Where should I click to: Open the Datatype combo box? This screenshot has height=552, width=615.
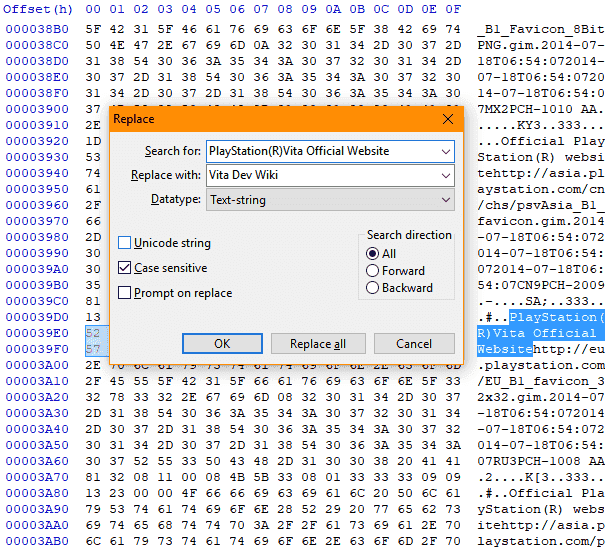click(x=330, y=200)
